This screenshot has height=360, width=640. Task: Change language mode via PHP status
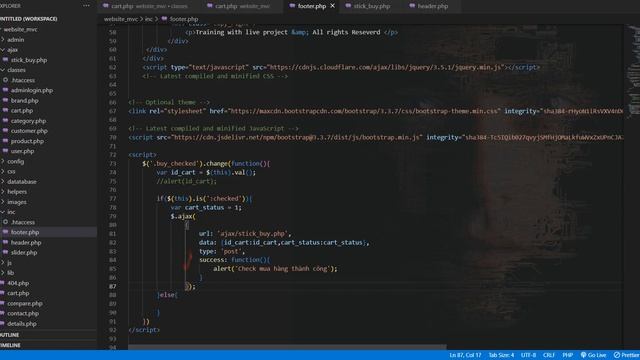point(567,355)
